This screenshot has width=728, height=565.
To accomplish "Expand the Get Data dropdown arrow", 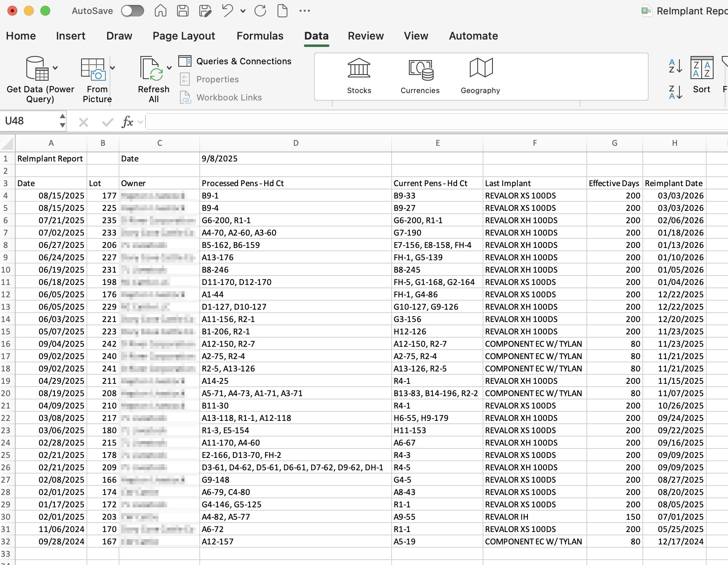I will pyautogui.click(x=55, y=68).
